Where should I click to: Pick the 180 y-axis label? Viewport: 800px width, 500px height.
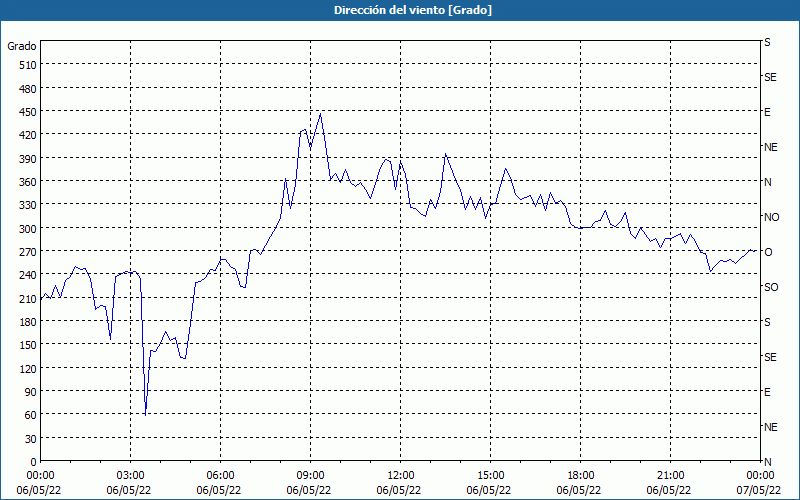point(28,322)
